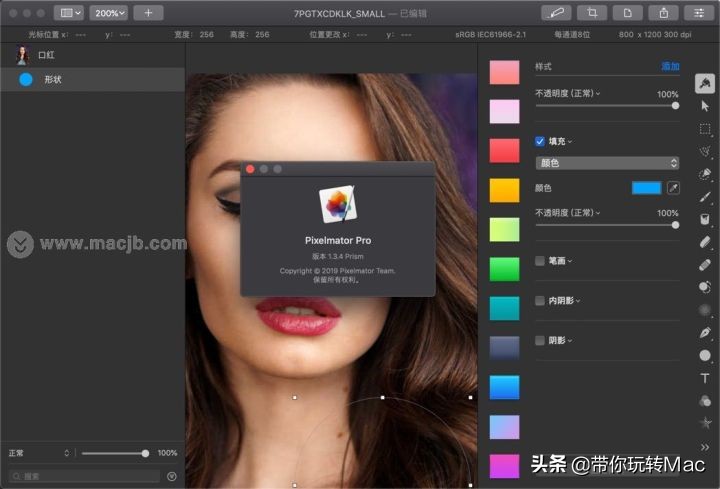Select the Quick Selection tool
This screenshot has height=489, width=720.
[705, 174]
